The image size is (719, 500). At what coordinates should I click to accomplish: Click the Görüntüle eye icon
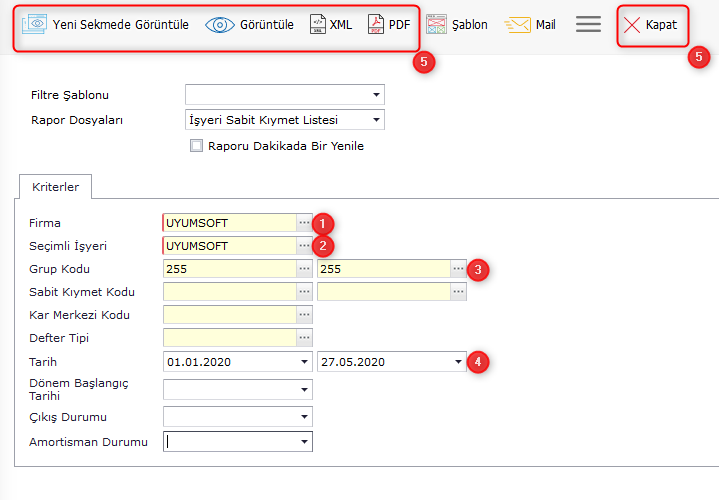(x=220, y=25)
